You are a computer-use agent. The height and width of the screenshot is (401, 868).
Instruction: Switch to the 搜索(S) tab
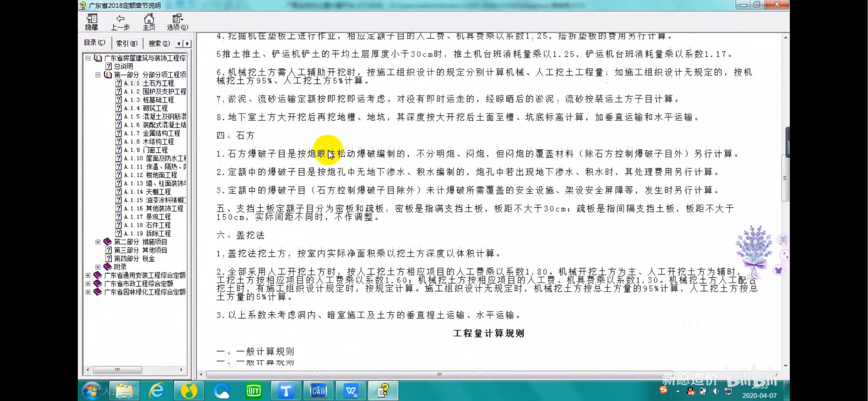[x=159, y=43]
